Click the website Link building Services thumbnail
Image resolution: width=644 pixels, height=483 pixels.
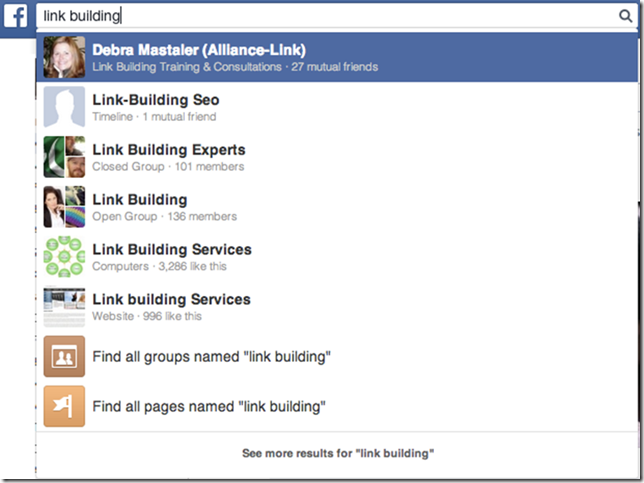coord(64,307)
